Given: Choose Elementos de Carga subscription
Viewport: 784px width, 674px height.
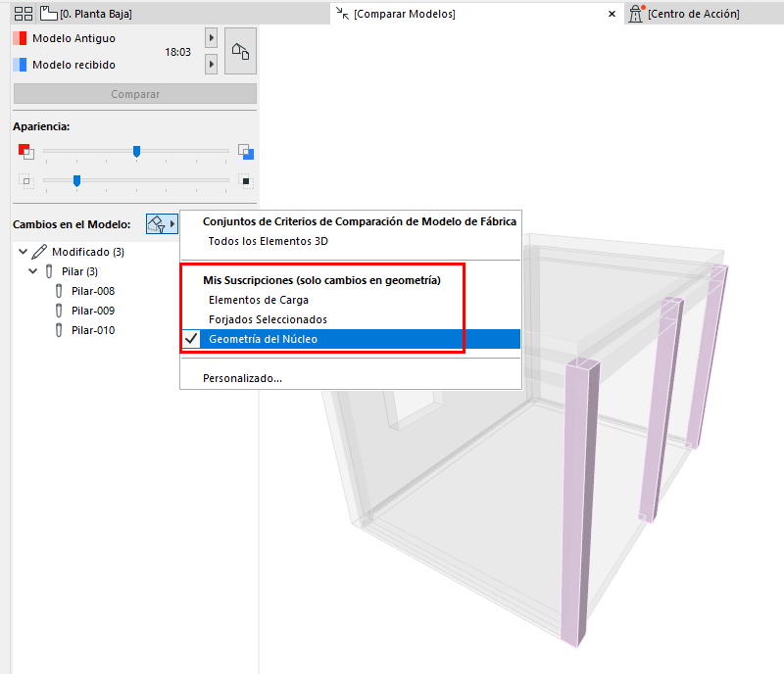Looking at the screenshot, I should [351, 300].
